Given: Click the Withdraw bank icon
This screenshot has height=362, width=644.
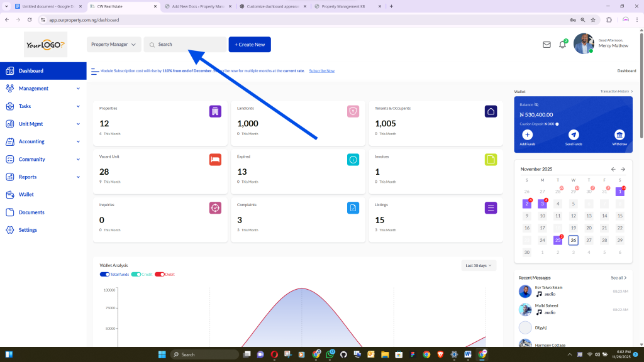Looking at the screenshot, I should [619, 134].
